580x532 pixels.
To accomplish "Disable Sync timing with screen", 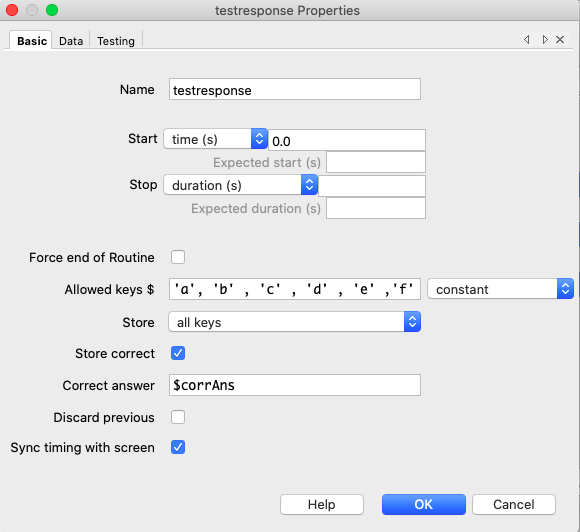I will (x=178, y=447).
